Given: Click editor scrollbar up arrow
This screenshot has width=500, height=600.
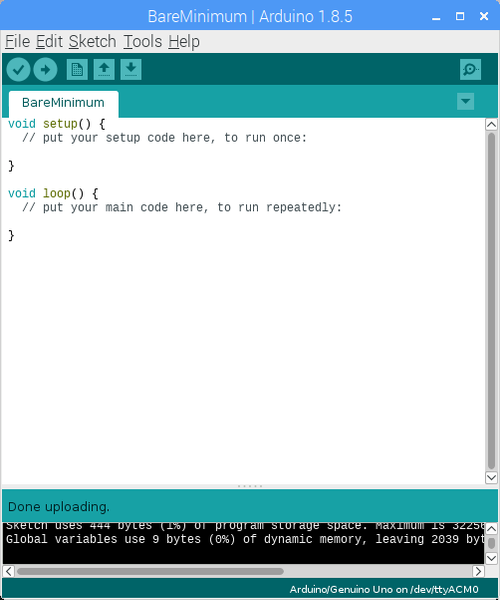Looking at the screenshot, I should 491,124.
